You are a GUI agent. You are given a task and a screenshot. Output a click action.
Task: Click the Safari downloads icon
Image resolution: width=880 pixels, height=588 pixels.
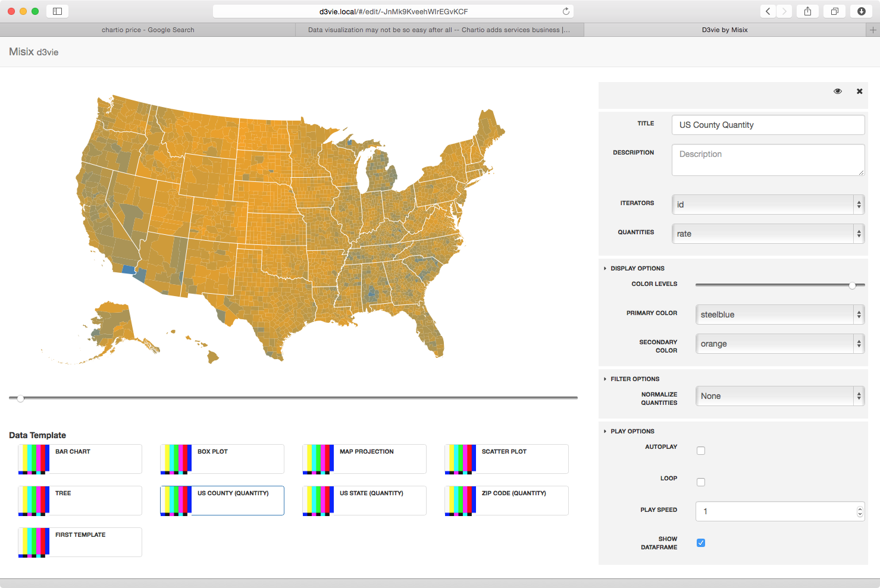861,11
